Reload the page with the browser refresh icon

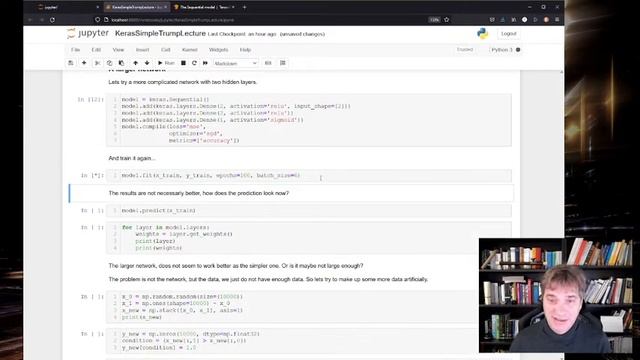(52, 20)
